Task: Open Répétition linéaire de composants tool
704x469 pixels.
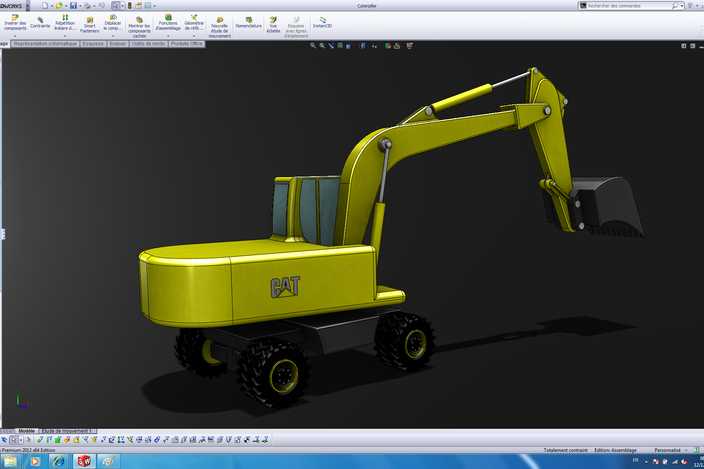Action: (65, 22)
